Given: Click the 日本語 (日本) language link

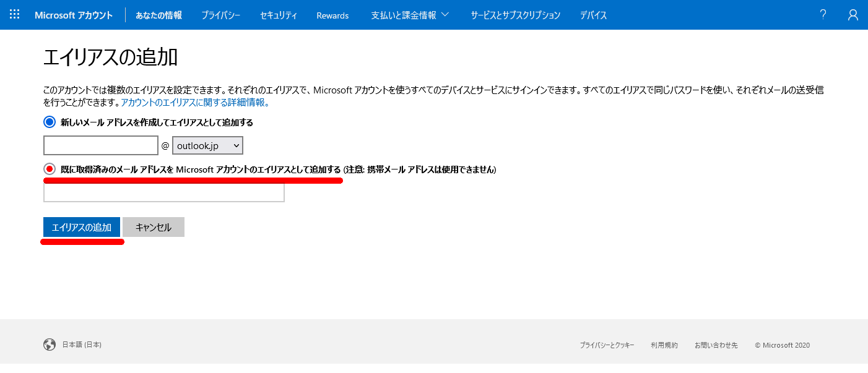Looking at the screenshot, I should coord(82,345).
